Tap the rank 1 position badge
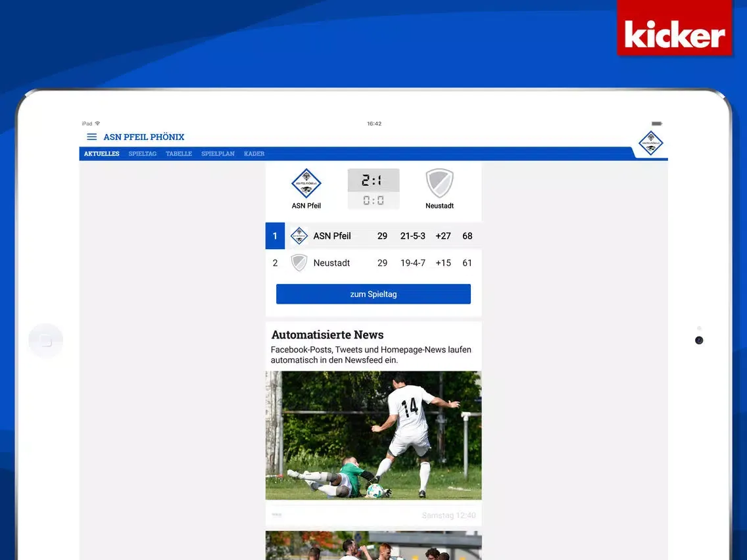Image resolution: width=747 pixels, height=560 pixels. click(275, 236)
